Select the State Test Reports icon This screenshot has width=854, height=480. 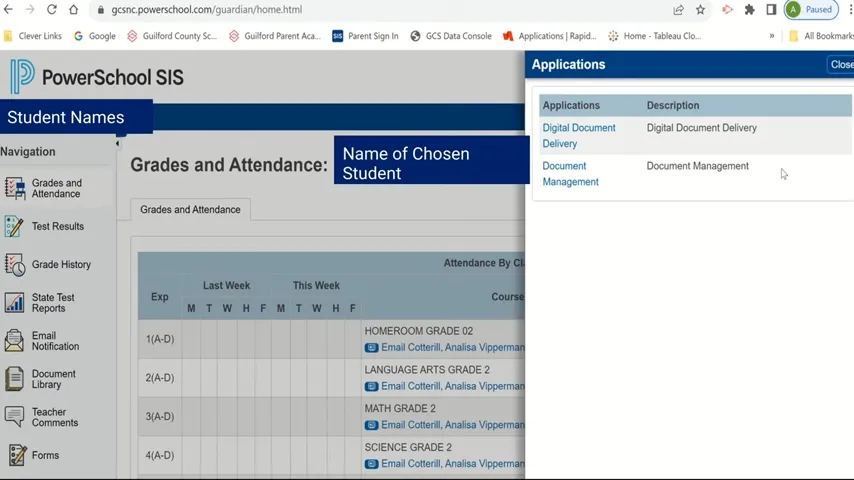(14, 303)
